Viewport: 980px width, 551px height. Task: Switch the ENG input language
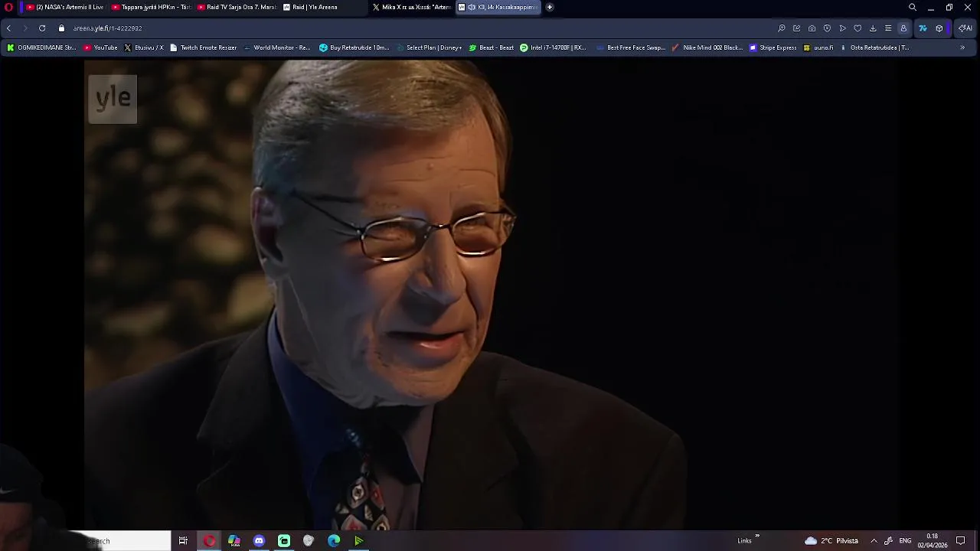(905, 541)
